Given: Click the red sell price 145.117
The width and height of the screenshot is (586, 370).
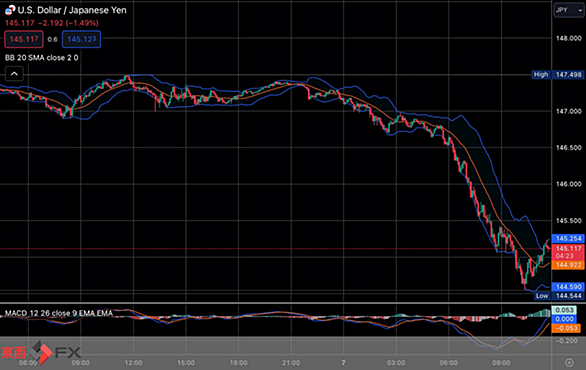Looking at the screenshot, I should coord(24,39).
